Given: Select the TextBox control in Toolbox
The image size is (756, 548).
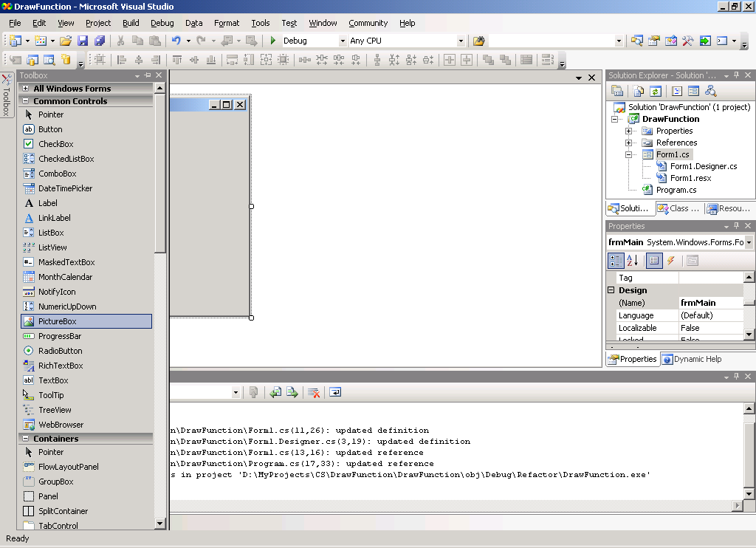Looking at the screenshot, I should pyautogui.click(x=86, y=380).
